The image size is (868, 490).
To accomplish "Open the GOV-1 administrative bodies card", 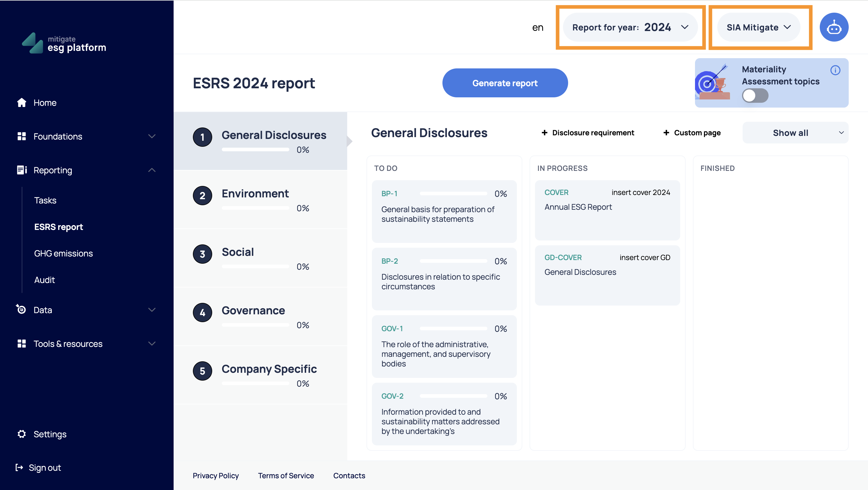I will pyautogui.click(x=444, y=347).
